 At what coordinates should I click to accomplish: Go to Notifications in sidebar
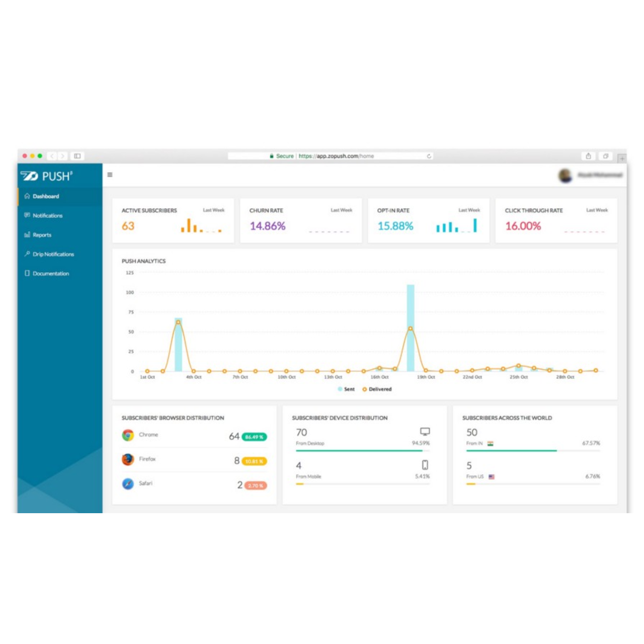[47, 215]
